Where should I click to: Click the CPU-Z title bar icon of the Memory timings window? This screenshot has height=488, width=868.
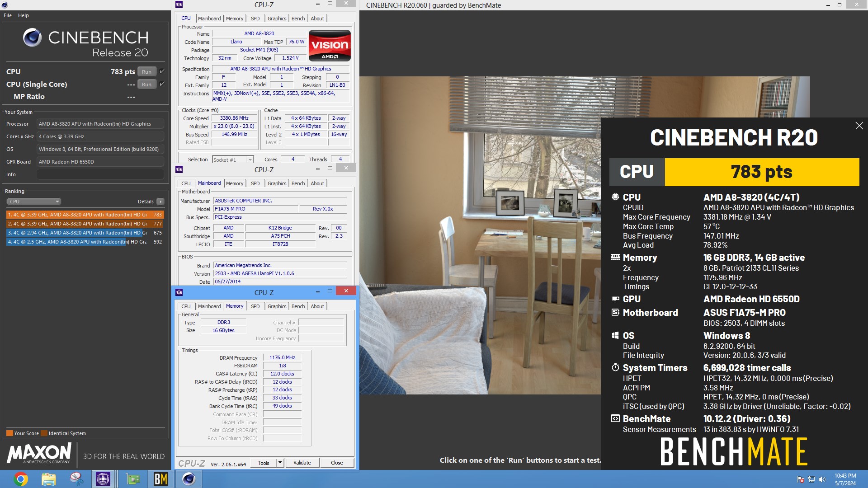click(179, 292)
